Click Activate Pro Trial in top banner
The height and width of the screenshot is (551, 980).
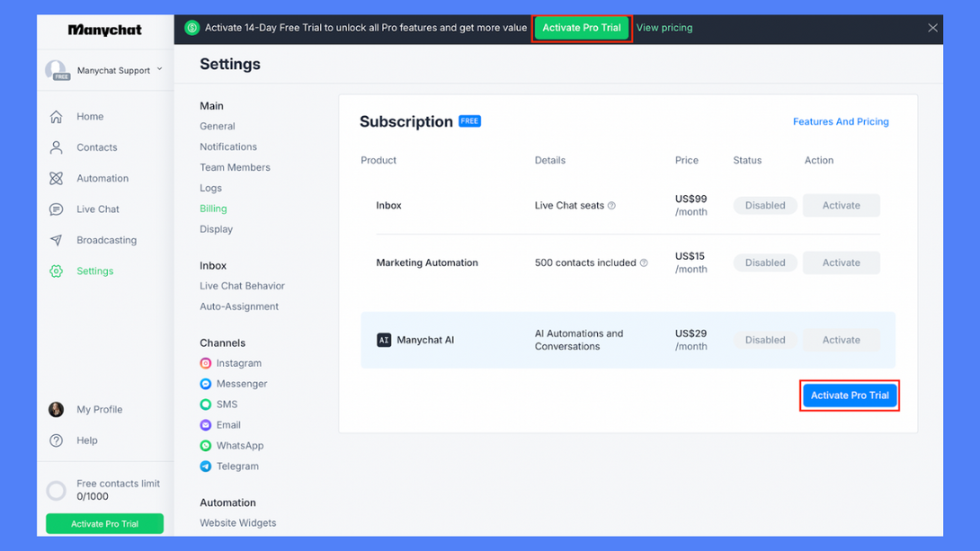(x=581, y=28)
